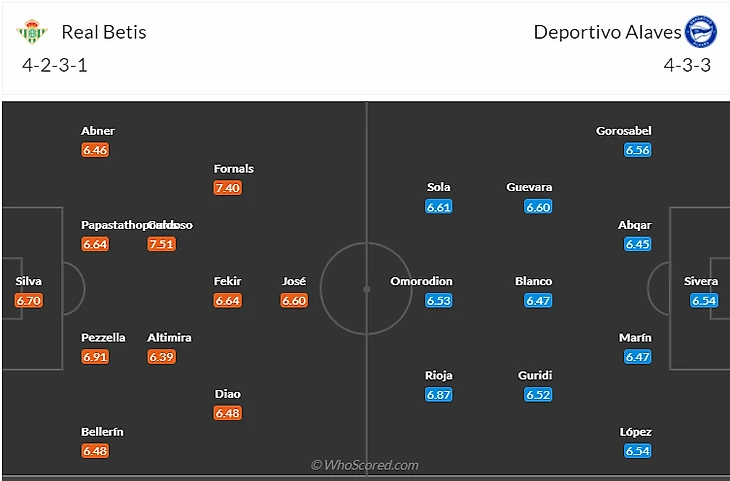This screenshot has width=730, height=481.
Task: Click Fornals' 7.40 rating badge
Action: (228, 188)
